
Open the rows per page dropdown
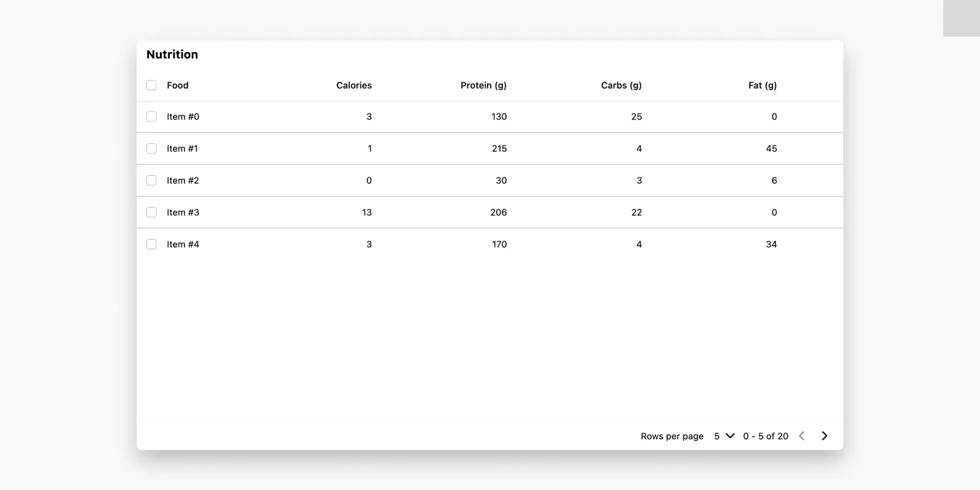724,436
